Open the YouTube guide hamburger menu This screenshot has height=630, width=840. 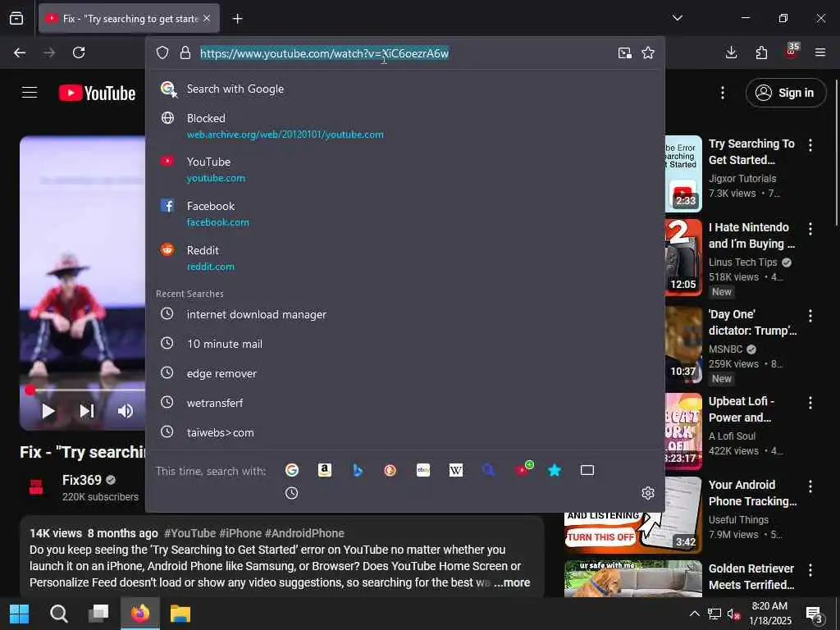(30, 93)
